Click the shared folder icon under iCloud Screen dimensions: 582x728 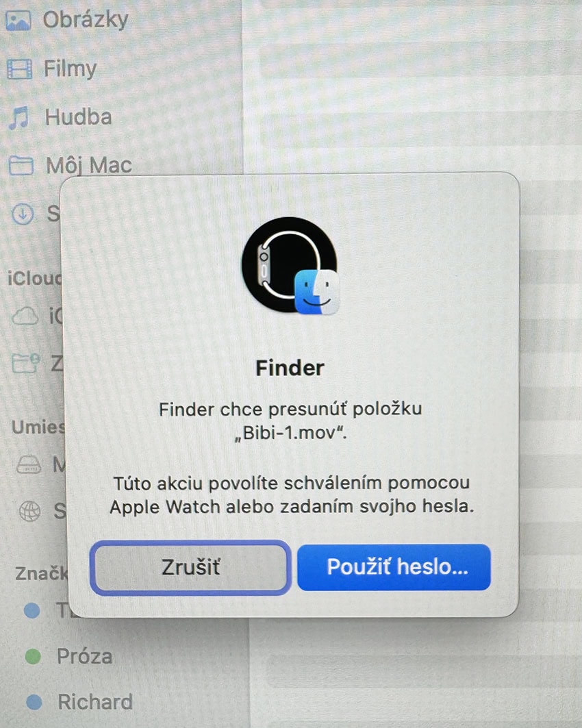pyautogui.click(x=26, y=363)
